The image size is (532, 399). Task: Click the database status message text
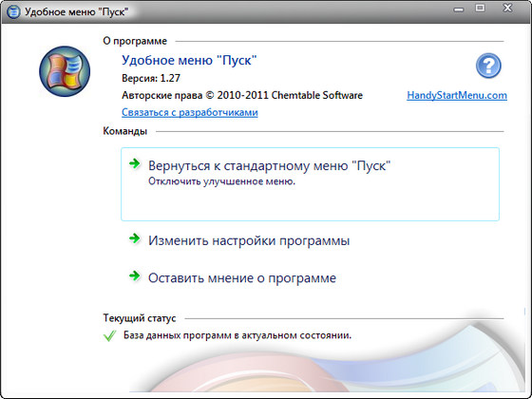click(x=237, y=335)
